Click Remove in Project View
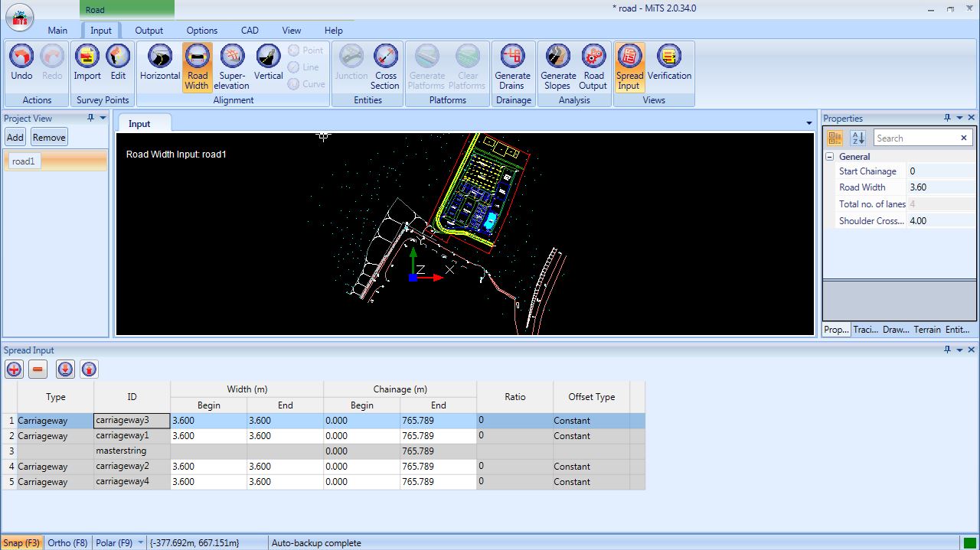980x550 pixels. coord(49,138)
